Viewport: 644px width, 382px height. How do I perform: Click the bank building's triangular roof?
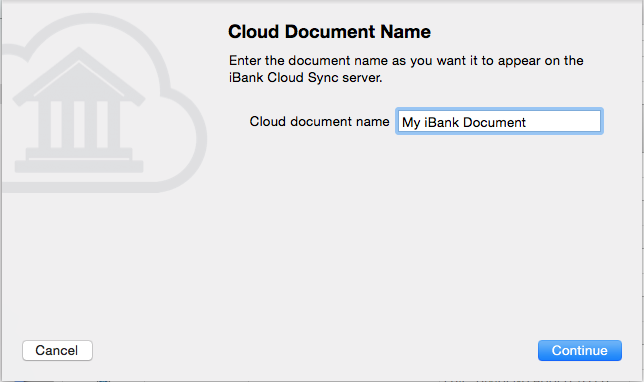(x=79, y=78)
